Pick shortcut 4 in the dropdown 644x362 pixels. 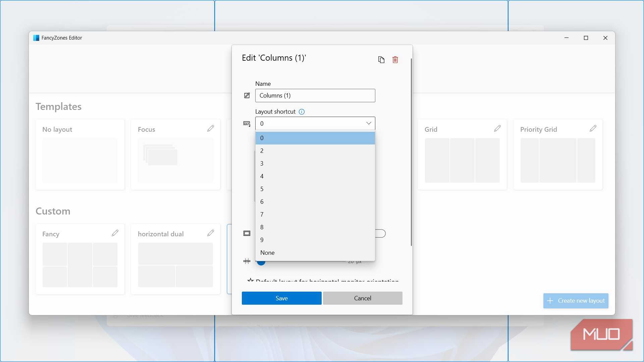click(x=315, y=176)
